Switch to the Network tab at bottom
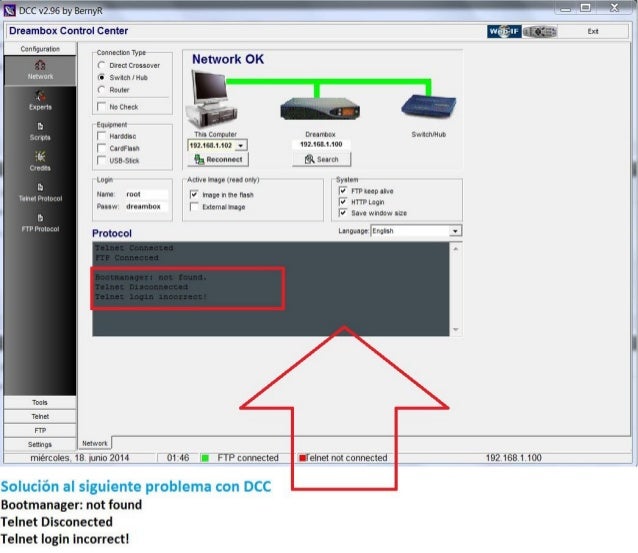Screen dimensions: 638x553 [95, 443]
